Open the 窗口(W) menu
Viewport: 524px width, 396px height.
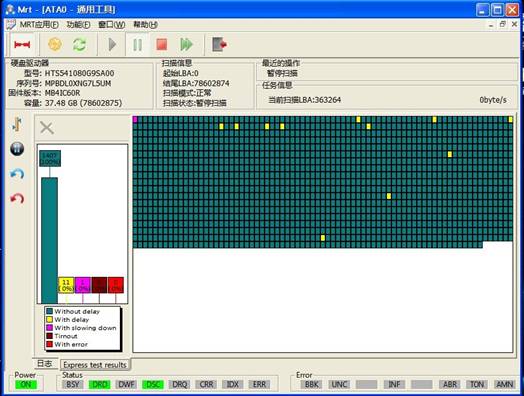click(x=112, y=25)
